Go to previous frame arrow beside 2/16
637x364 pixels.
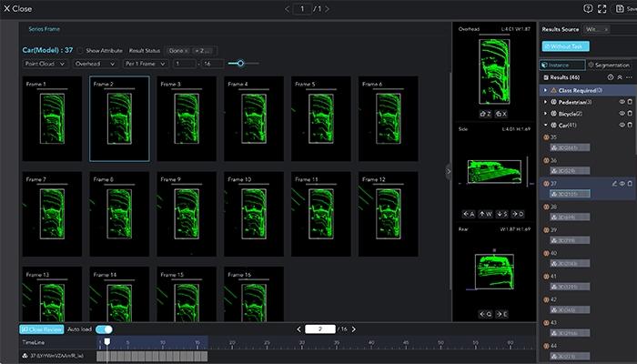click(x=299, y=329)
